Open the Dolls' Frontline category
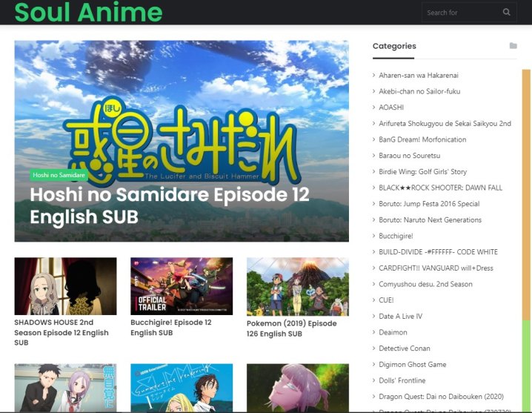532x413 pixels. click(x=402, y=380)
